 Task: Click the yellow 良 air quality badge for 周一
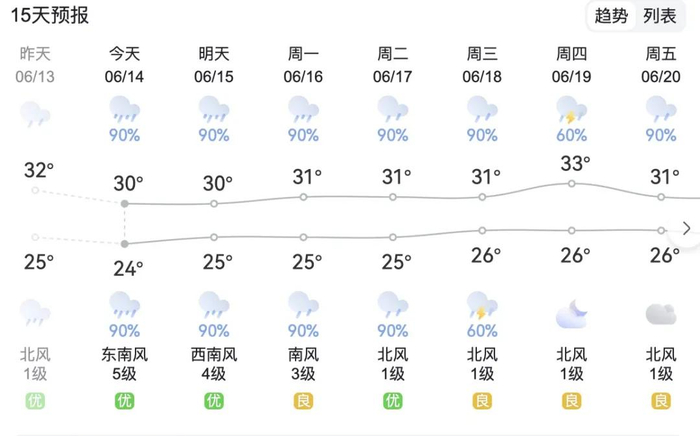[x=303, y=401]
